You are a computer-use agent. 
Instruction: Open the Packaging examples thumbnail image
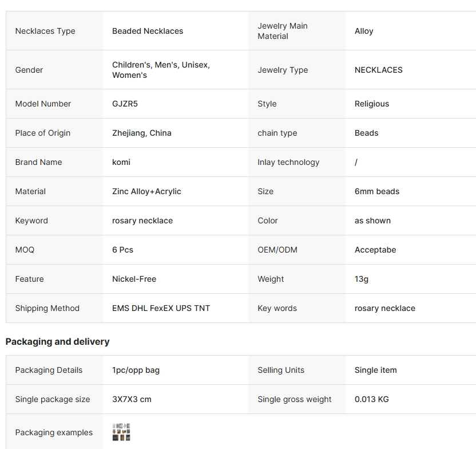121,432
